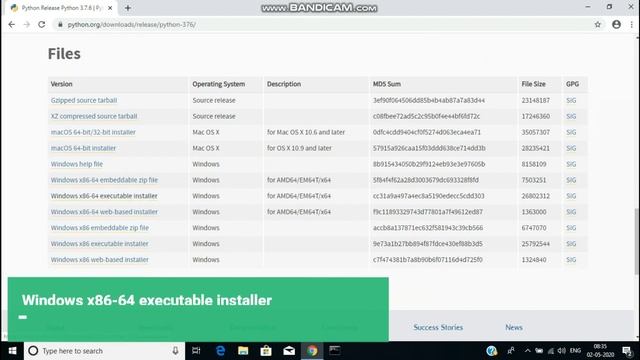Open SIG link for macOS 64-bit/32-bit installer
This screenshot has width=640, height=360.
pos(571,132)
